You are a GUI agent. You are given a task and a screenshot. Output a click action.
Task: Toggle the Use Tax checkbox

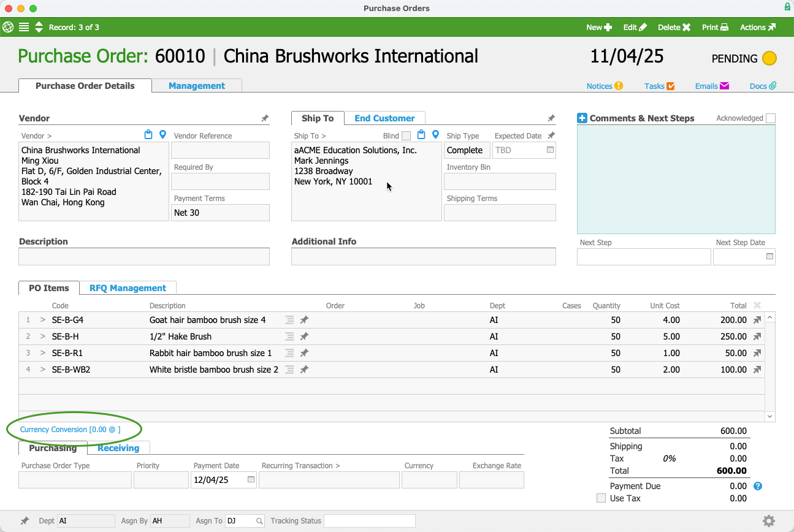(x=601, y=498)
